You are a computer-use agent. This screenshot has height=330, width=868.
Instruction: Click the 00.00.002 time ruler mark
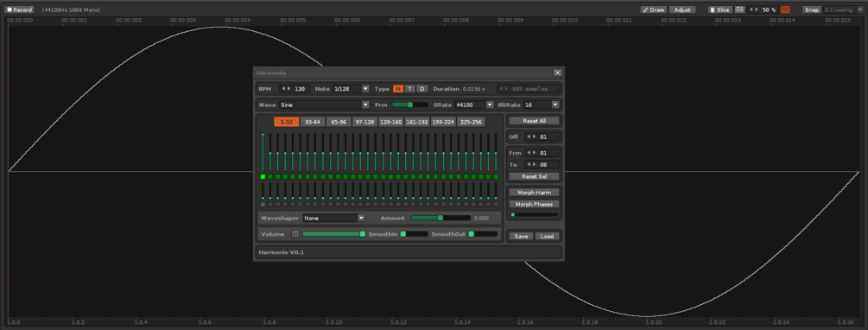coord(129,20)
